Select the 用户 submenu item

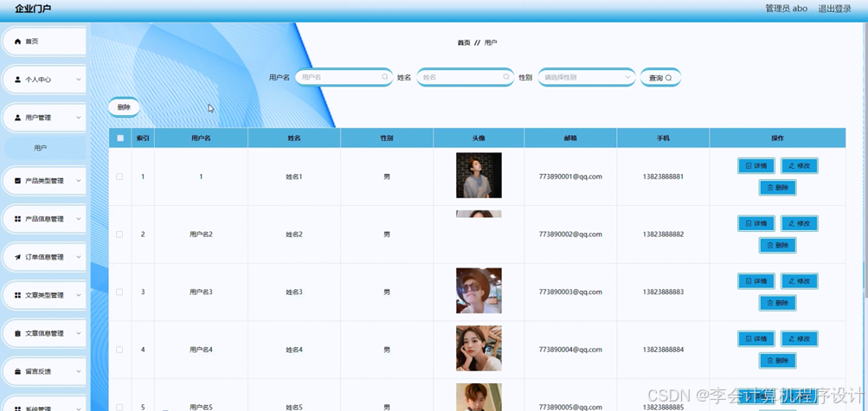45,148
